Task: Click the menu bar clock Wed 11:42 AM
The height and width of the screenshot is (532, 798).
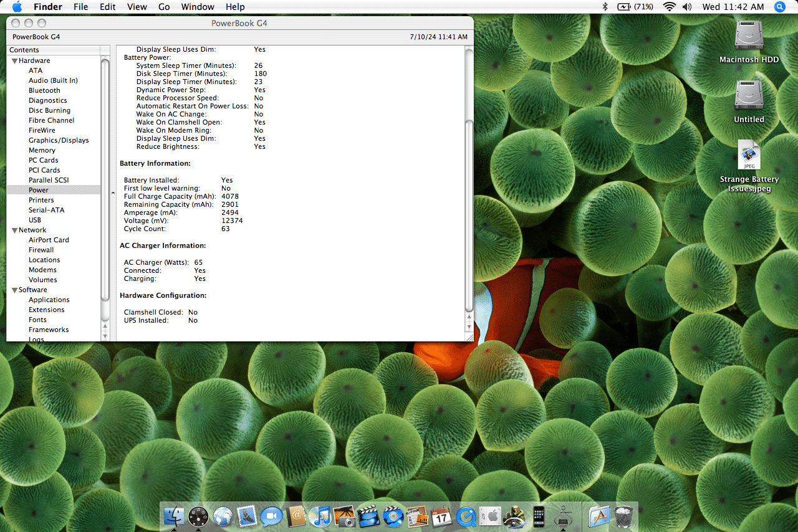Action: pyautogui.click(x=733, y=7)
